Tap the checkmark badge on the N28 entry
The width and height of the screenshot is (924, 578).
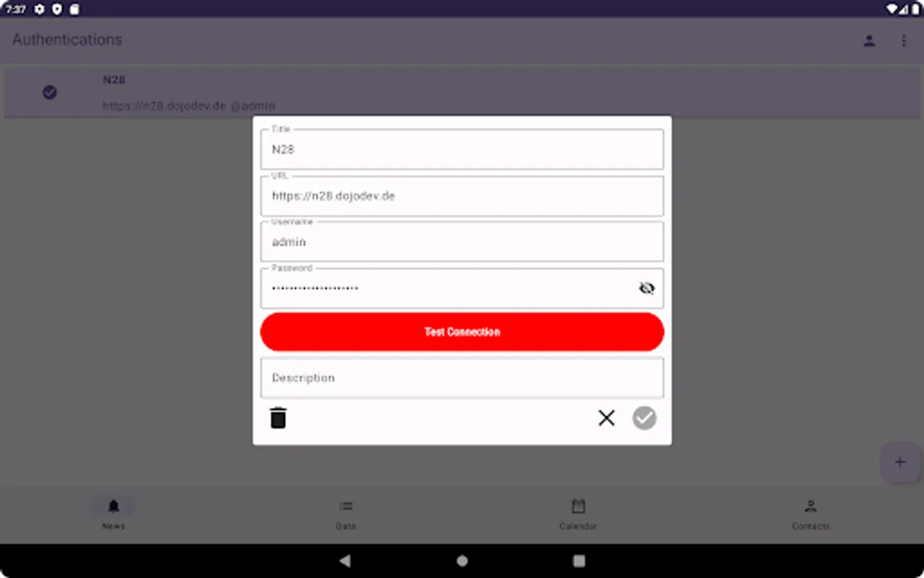pyautogui.click(x=49, y=92)
